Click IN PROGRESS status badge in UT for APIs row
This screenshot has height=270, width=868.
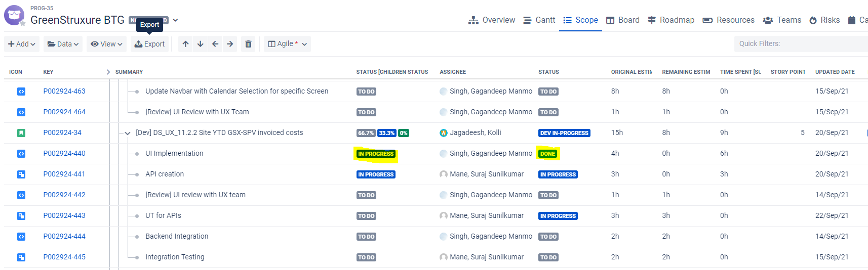coord(558,216)
